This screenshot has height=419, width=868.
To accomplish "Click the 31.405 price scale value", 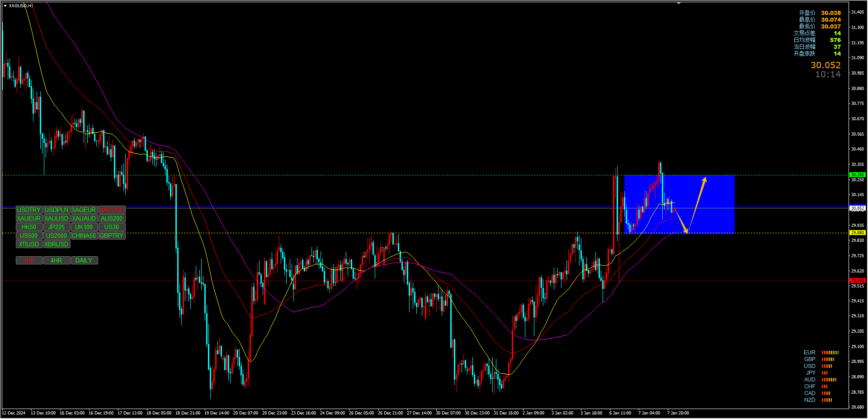I will pos(858,12).
